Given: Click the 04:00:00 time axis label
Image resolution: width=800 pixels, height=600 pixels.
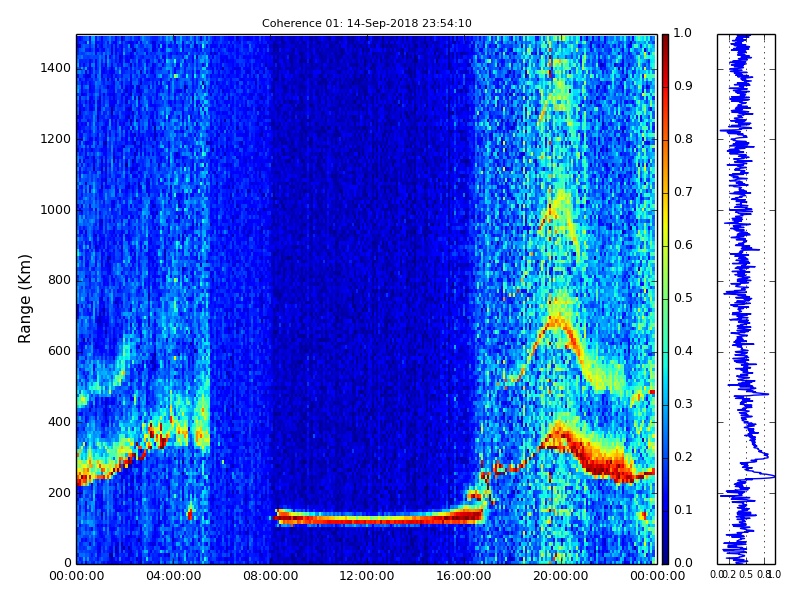Looking at the screenshot, I should (x=173, y=576).
